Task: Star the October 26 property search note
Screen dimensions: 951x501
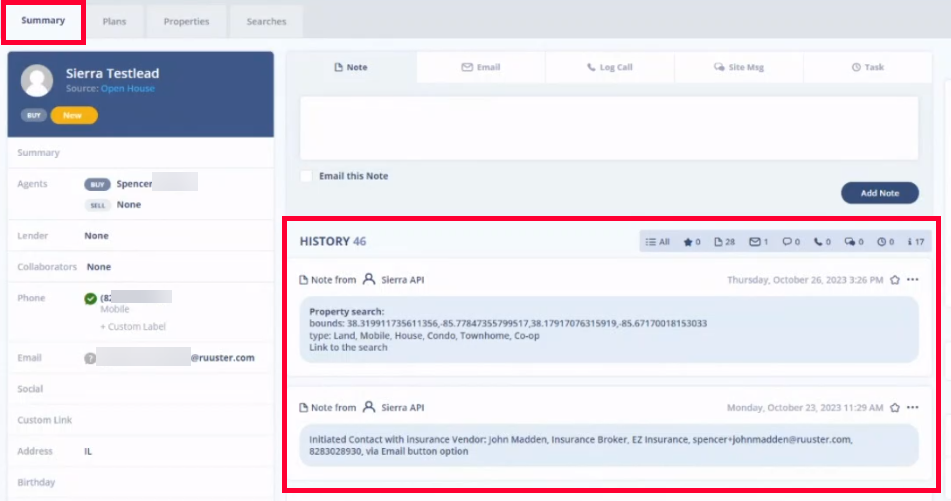Action: tap(895, 280)
